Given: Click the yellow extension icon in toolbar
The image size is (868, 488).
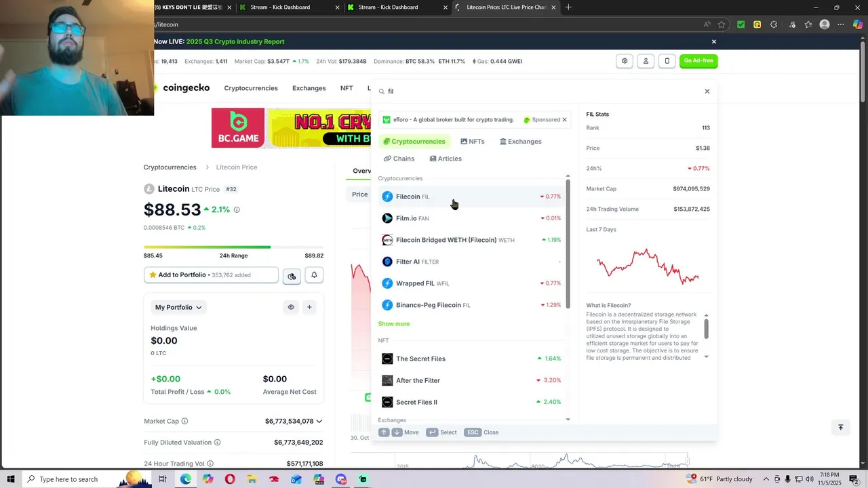Looking at the screenshot, I should pos(757,24).
